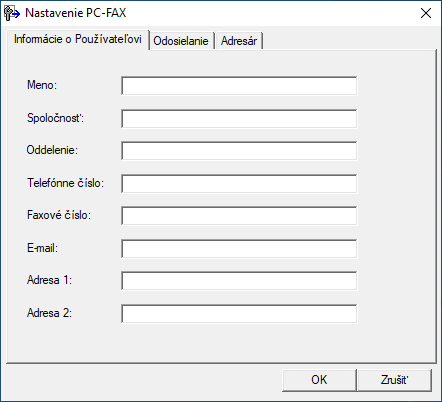Select the Oddelenie input field
The width and height of the screenshot is (442, 402).
239,151
